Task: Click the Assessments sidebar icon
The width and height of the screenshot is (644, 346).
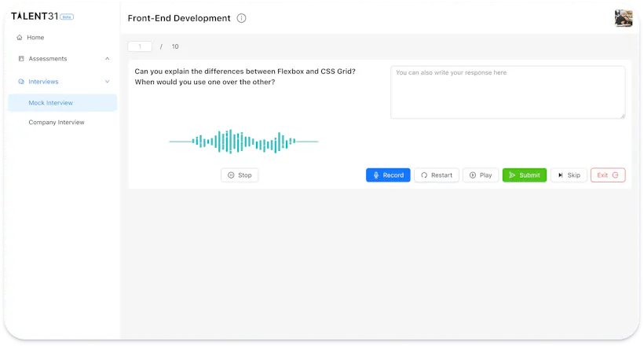Action: pos(21,59)
